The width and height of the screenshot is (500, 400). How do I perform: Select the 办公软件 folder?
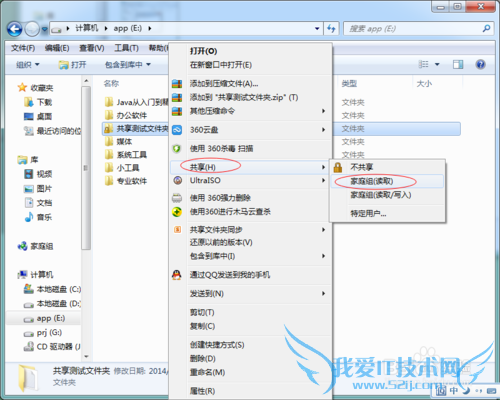click(132, 115)
